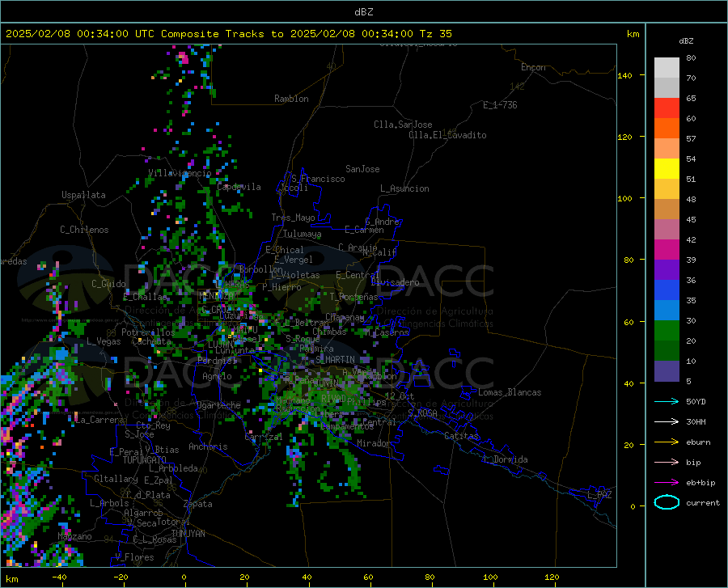Click the 'Chapanay' place label
Screen dimensions: 728x588
coord(345,317)
